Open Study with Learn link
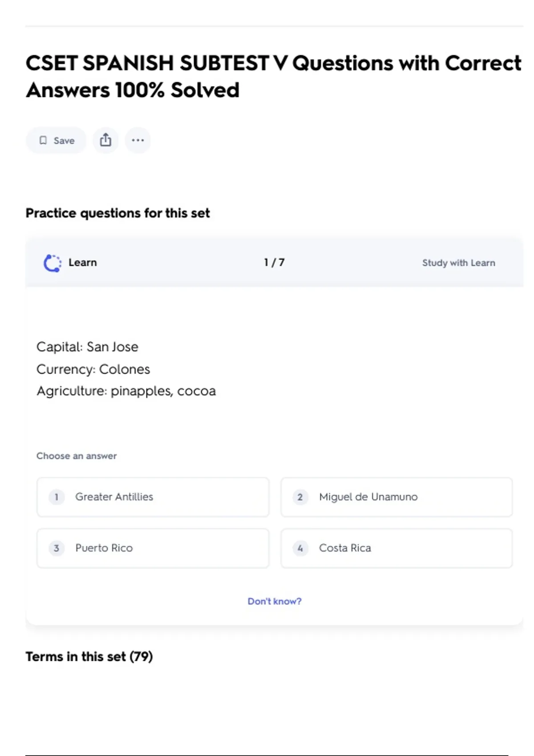 click(x=458, y=263)
